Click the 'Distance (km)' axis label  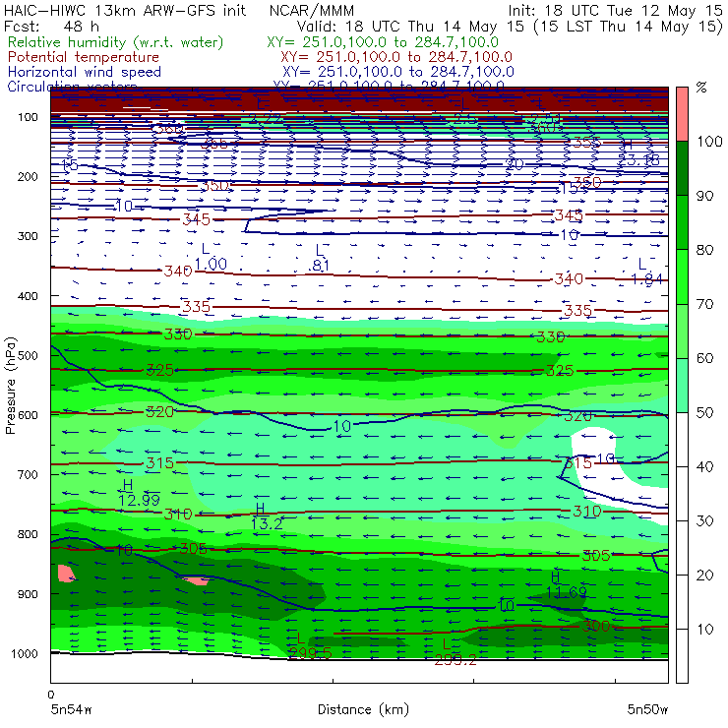click(363, 709)
